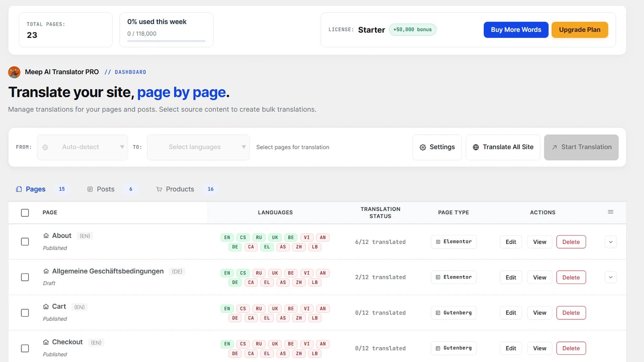Select the Cart page checkbox
The height and width of the screenshot is (362, 644).
(x=25, y=313)
